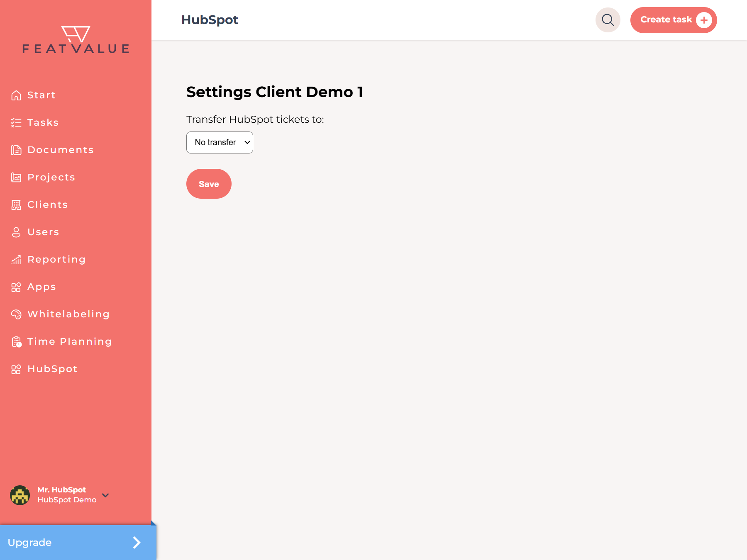Viewport: 747px width, 560px height.
Task: Open the Tasks menu item
Action: click(43, 123)
